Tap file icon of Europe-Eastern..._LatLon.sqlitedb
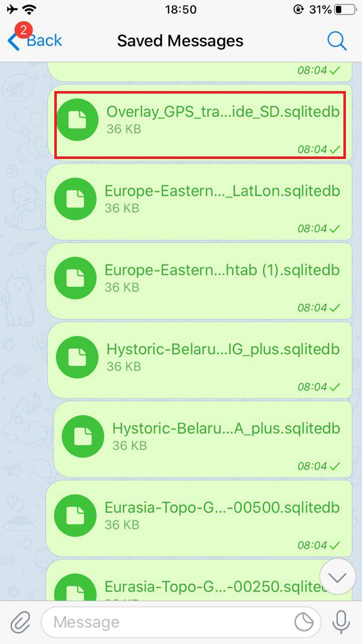This screenshot has width=362, height=644. 75,199
